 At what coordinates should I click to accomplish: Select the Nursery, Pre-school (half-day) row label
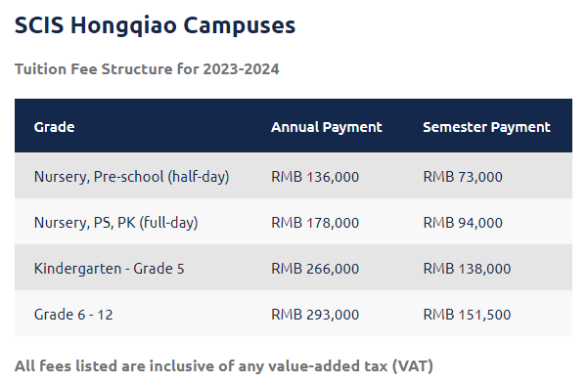click(x=132, y=177)
